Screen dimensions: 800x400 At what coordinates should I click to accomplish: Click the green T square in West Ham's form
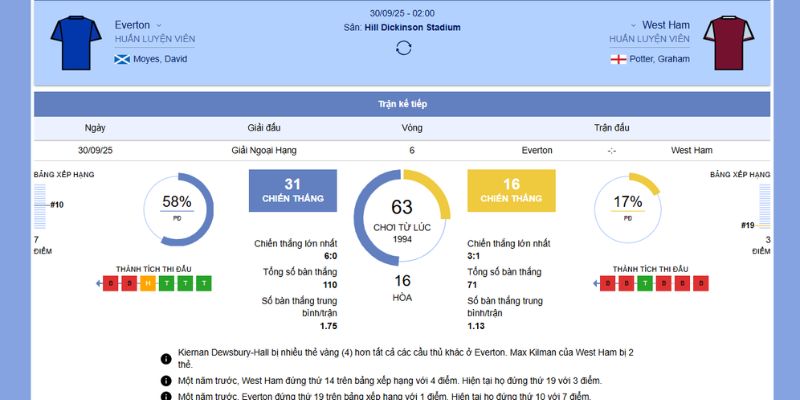645,283
